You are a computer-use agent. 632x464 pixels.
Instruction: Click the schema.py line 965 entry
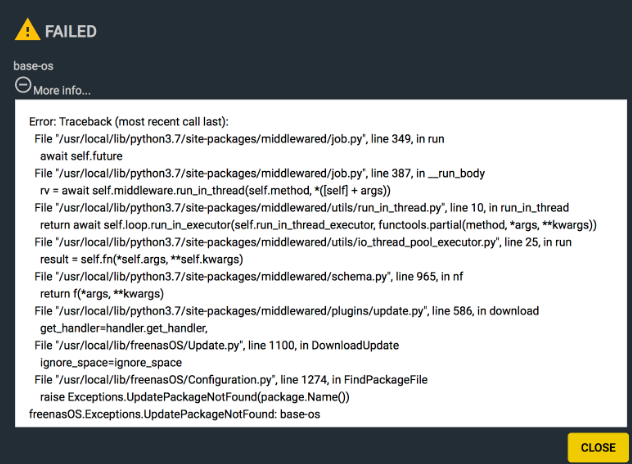(x=249, y=277)
